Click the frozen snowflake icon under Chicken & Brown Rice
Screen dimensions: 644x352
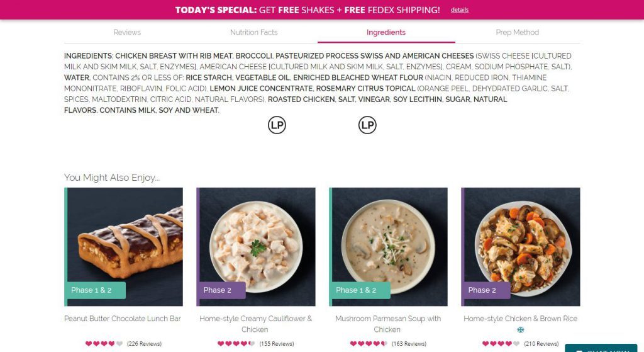[520, 330]
